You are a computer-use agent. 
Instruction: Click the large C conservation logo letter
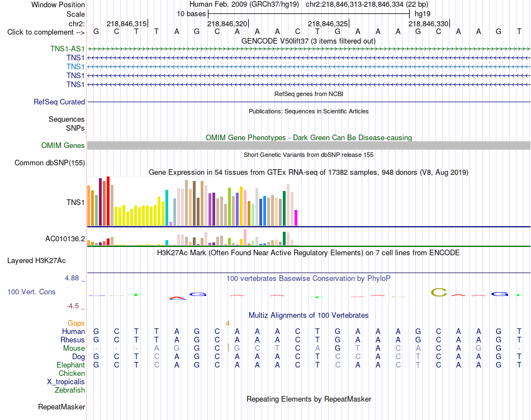point(439,293)
